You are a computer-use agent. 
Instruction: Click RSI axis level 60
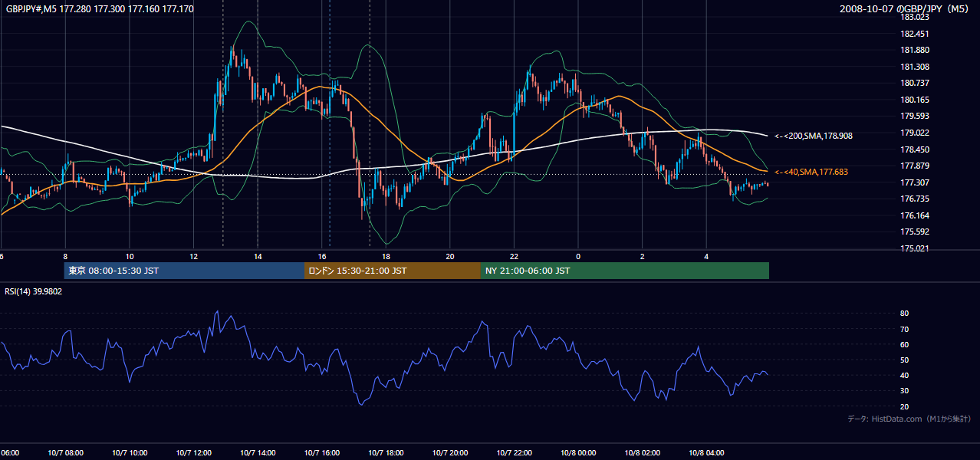904,344
